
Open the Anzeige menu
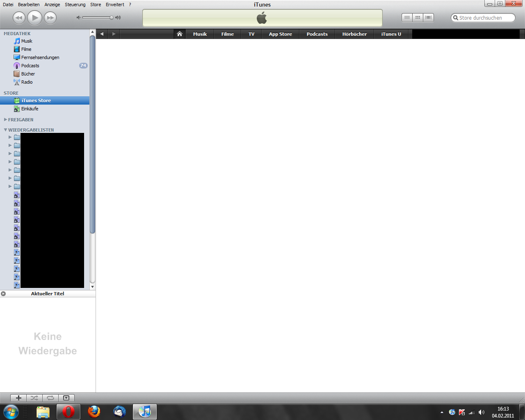52,5
